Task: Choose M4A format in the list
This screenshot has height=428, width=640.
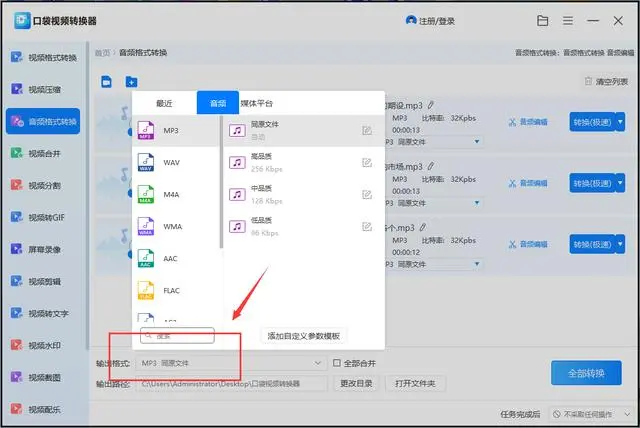Action: [176, 195]
